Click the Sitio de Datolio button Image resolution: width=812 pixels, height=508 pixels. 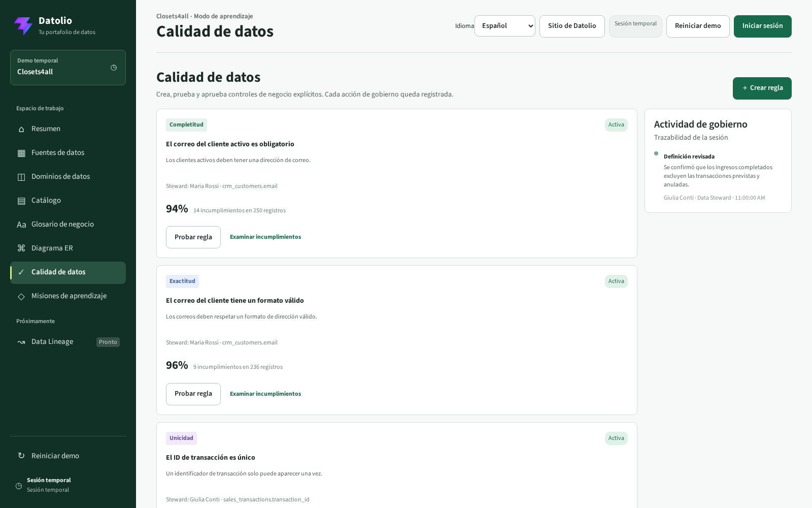tap(572, 26)
